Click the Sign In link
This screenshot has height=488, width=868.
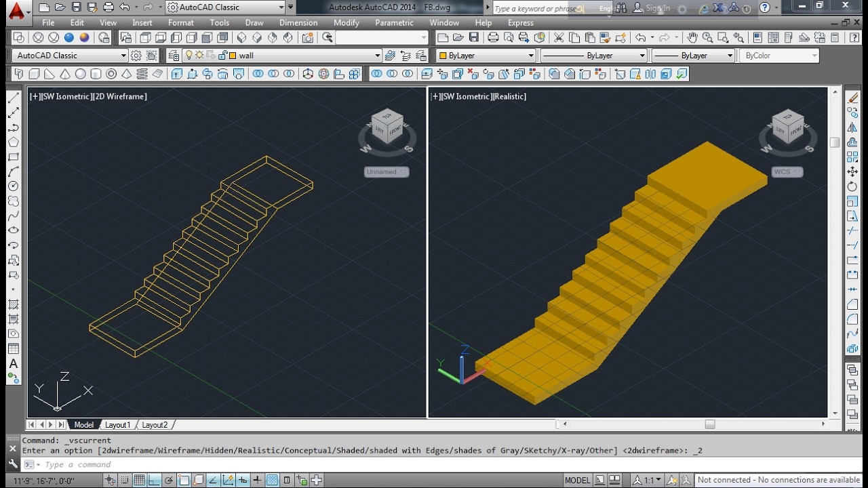point(657,8)
